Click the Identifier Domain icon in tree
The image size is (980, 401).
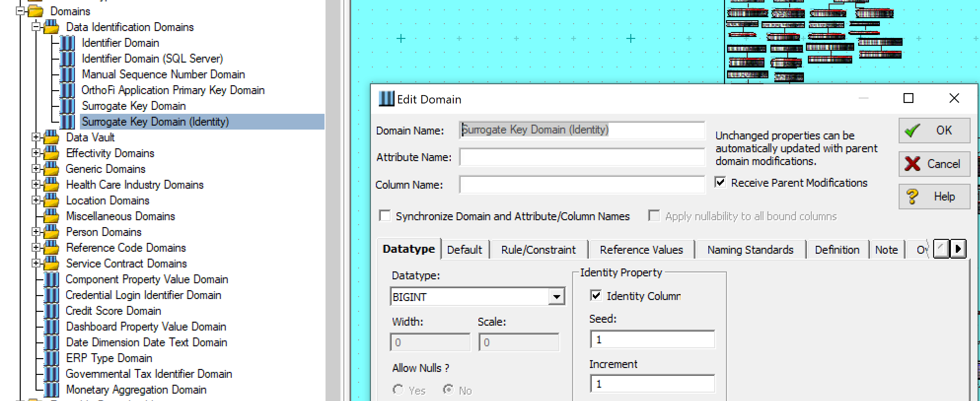(x=67, y=43)
